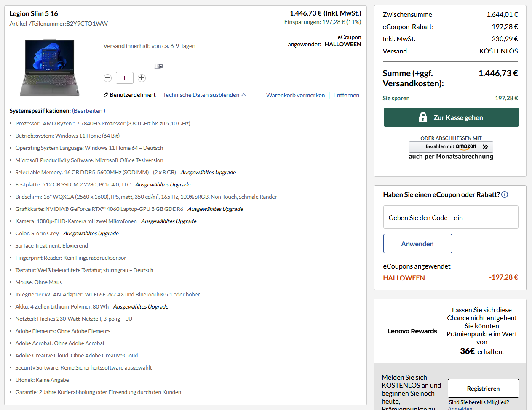
Task: Click the Lenovo Rewards logo text
Action: point(412,331)
